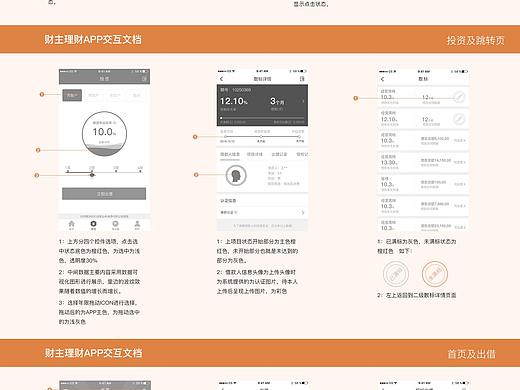Tap the light gray bottom bar in the detail mockup
520x390 pixels.
pyautogui.click(x=262, y=226)
